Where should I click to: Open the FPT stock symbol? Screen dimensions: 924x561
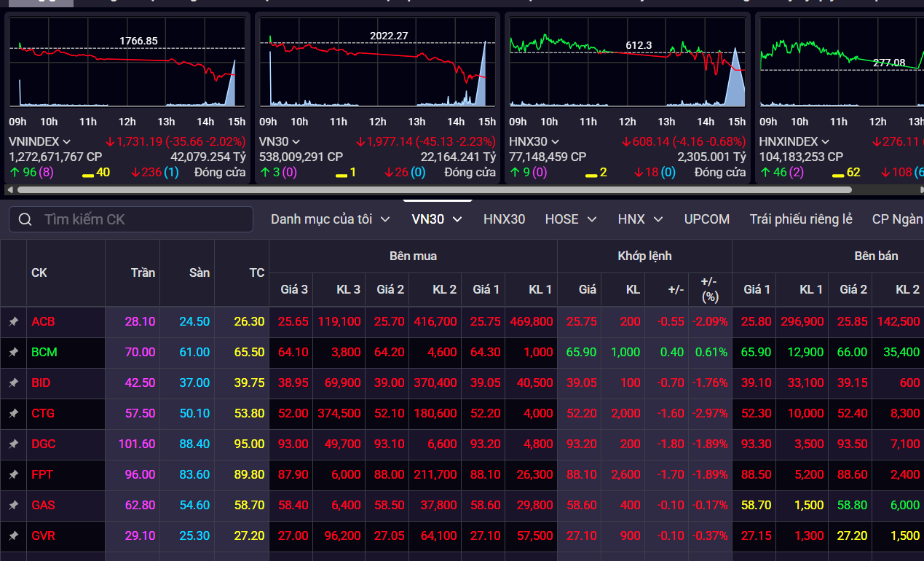tap(42, 474)
